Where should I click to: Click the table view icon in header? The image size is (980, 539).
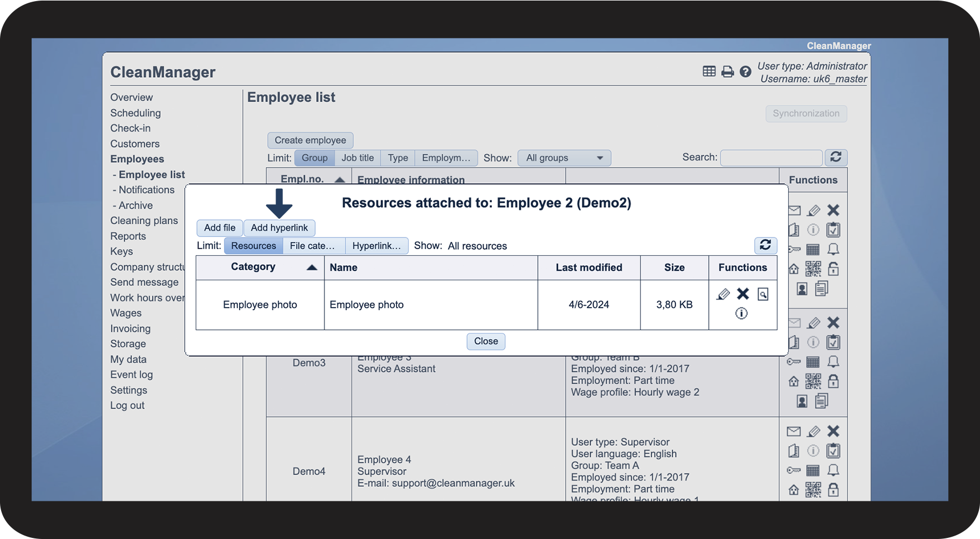point(709,72)
